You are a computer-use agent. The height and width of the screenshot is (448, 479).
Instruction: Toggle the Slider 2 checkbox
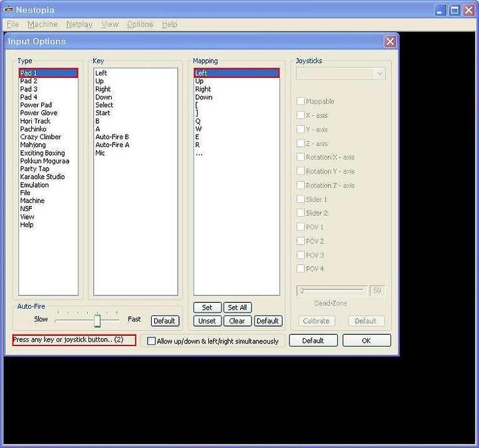coord(301,213)
